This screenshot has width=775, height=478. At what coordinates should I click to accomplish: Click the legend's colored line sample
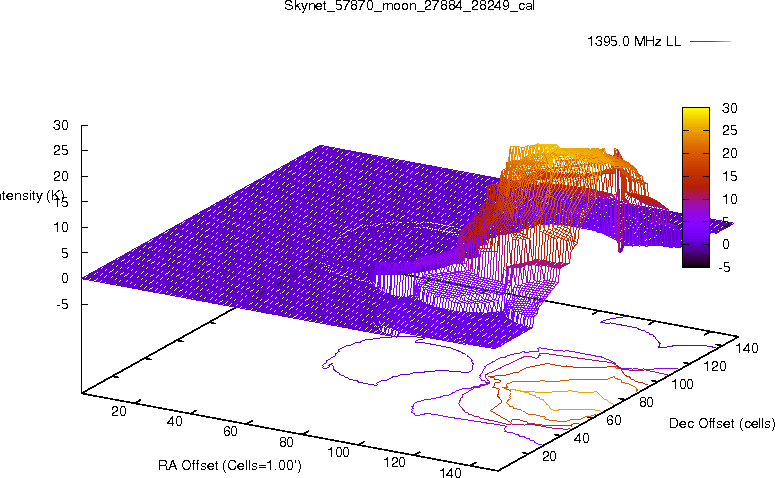[x=710, y=42]
